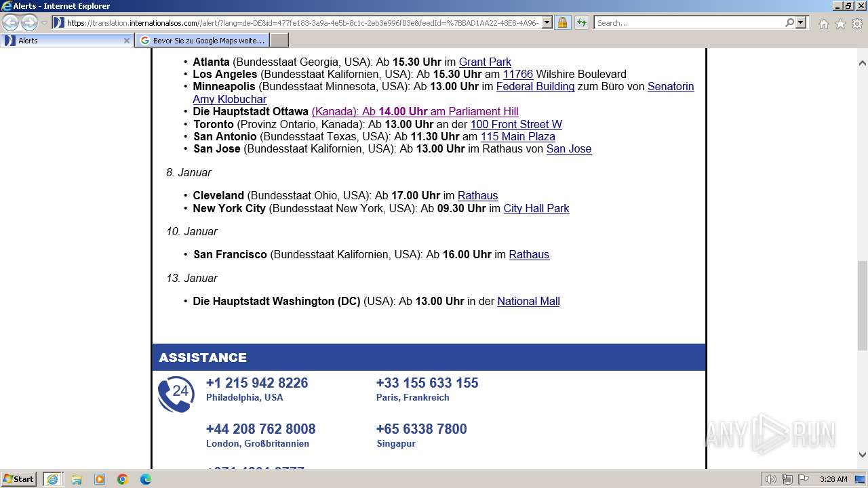The width and height of the screenshot is (868, 488).
Task: Open the 11766 Wilshire link
Action: (518, 74)
